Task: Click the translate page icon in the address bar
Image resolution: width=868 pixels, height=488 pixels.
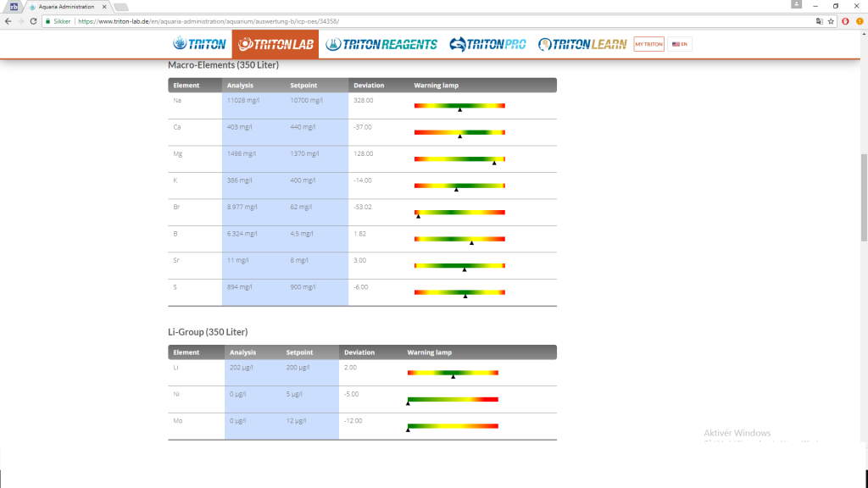Action: 819,21
